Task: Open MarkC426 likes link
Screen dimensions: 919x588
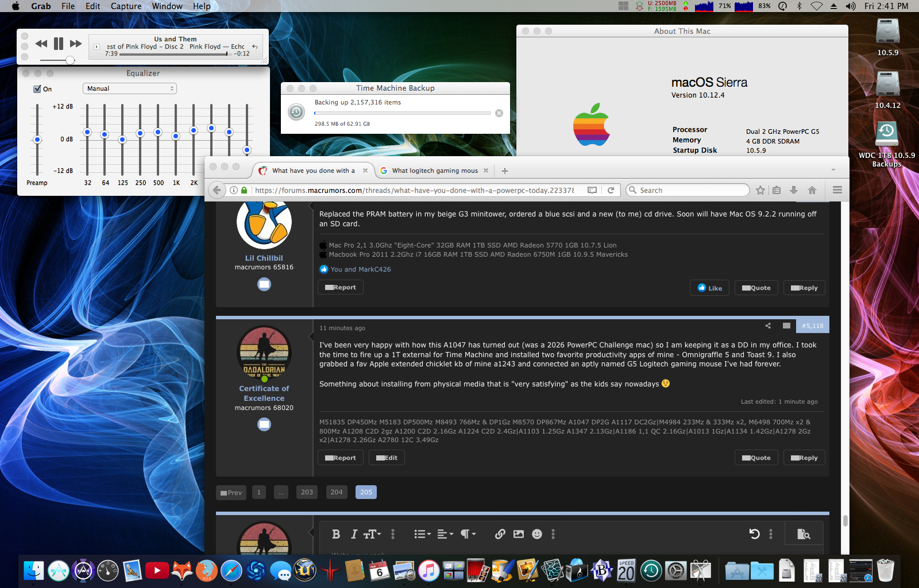Action: click(374, 269)
